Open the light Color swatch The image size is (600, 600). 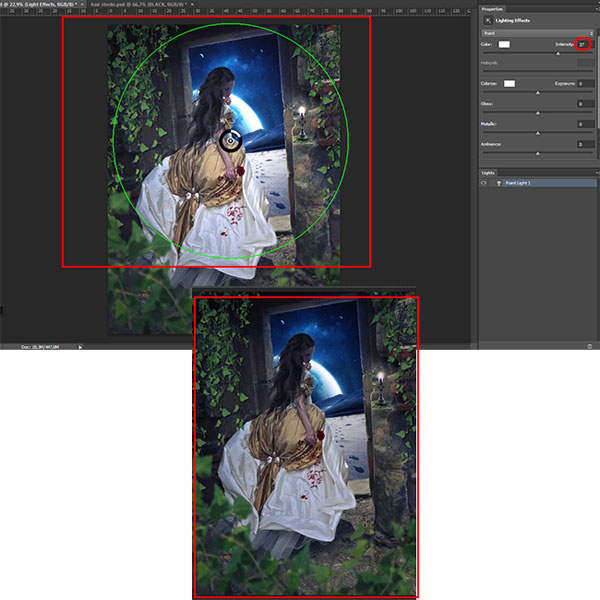pyautogui.click(x=504, y=44)
